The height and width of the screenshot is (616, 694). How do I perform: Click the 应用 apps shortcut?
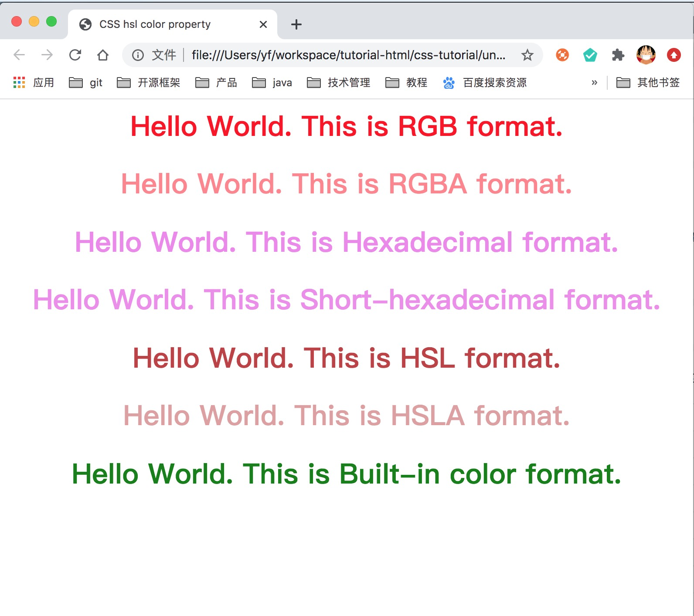34,82
